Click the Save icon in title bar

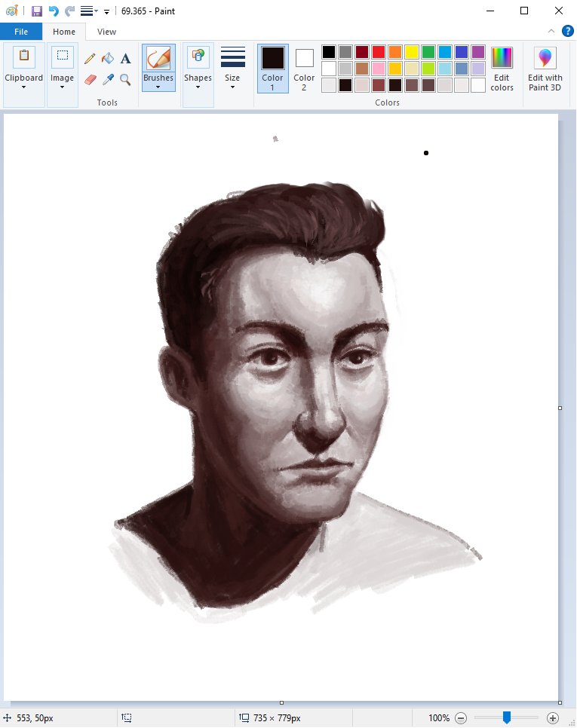[x=36, y=11]
